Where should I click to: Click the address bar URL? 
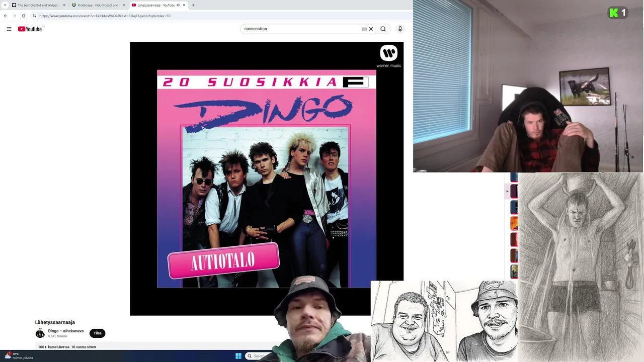pos(105,16)
